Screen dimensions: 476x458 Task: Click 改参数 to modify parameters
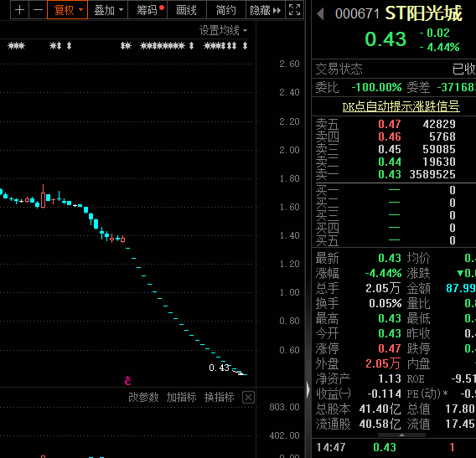143,397
